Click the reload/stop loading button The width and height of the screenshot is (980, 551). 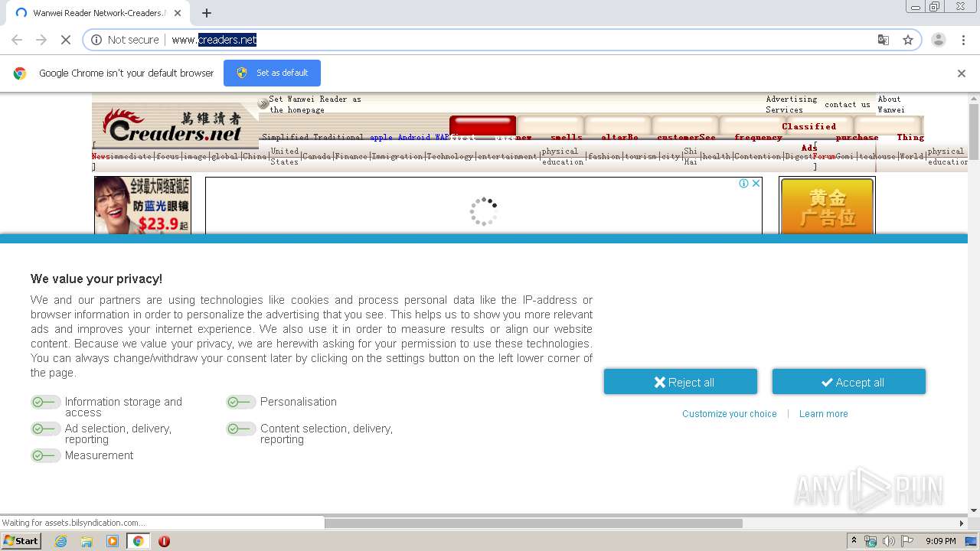coord(66,40)
